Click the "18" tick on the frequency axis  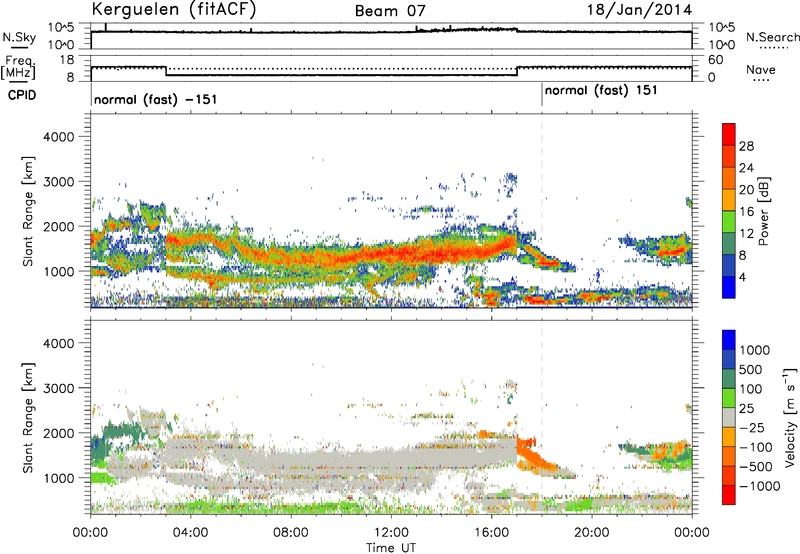click(x=66, y=60)
